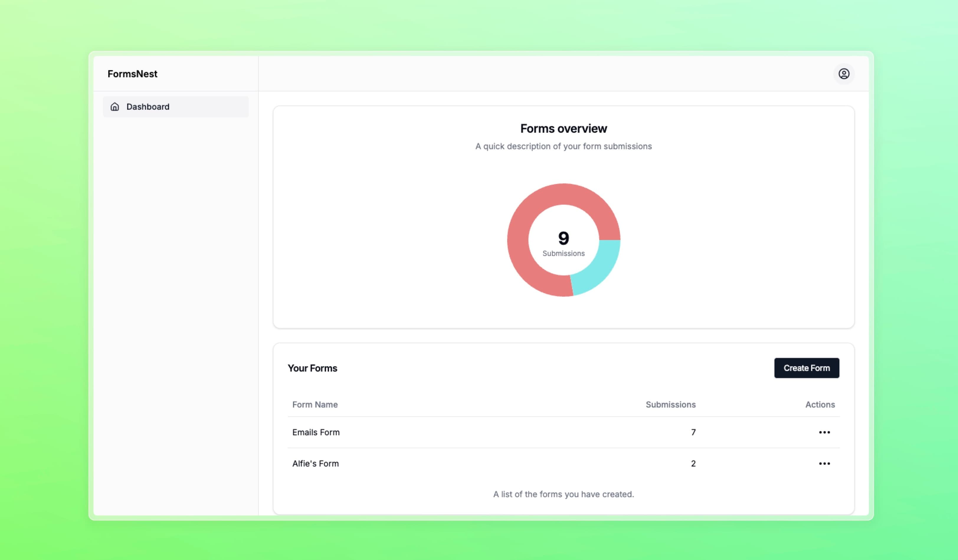Click the Dashboard home icon

pos(115,107)
